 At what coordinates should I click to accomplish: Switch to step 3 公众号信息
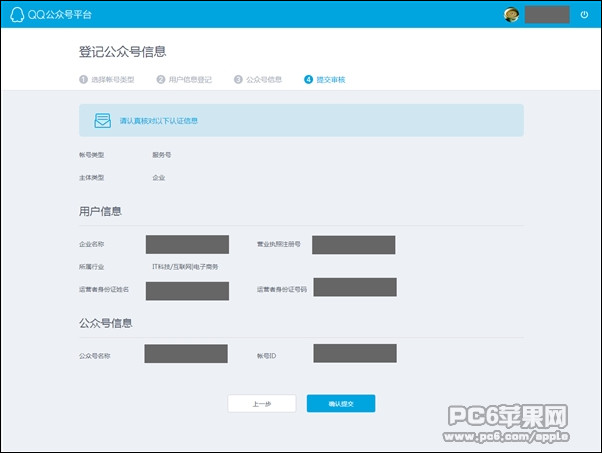point(258,78)
